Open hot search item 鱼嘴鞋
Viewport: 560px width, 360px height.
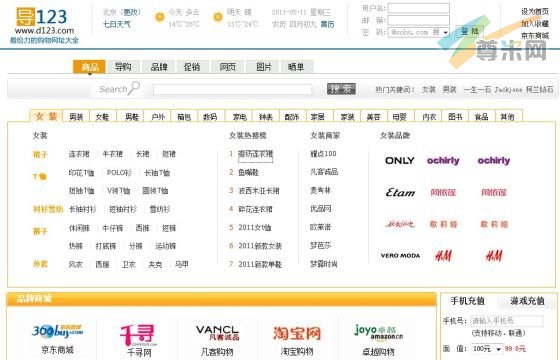[248, 172]
